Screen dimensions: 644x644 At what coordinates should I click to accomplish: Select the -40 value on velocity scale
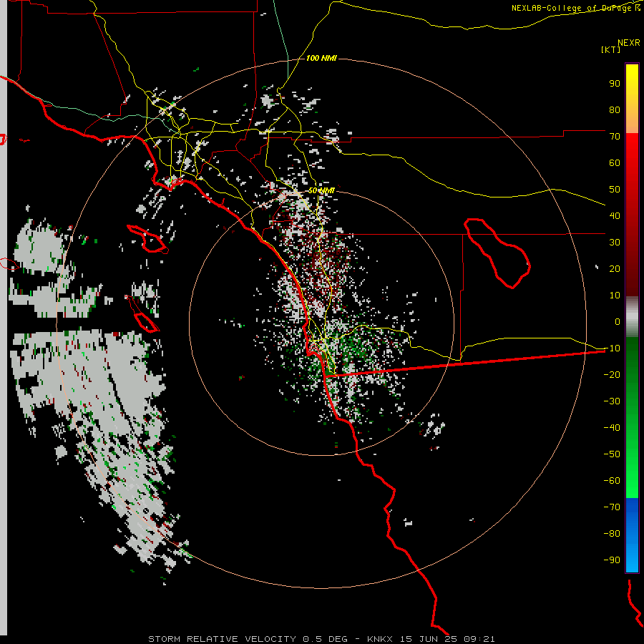612,428
